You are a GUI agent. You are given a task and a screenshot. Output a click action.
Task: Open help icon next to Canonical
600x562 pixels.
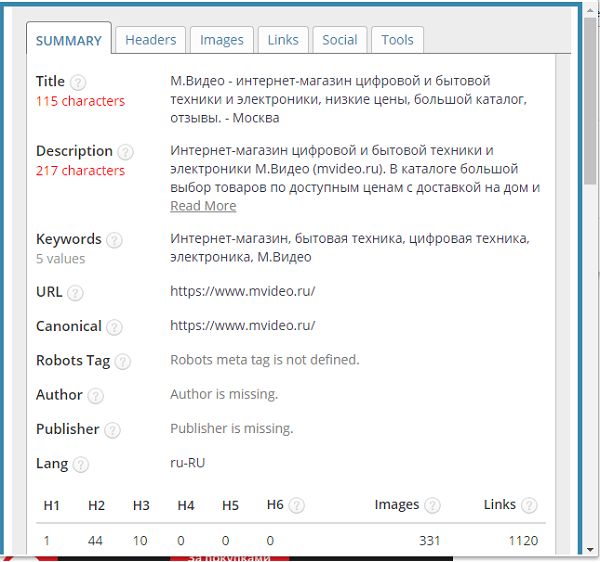pos(114,327)
